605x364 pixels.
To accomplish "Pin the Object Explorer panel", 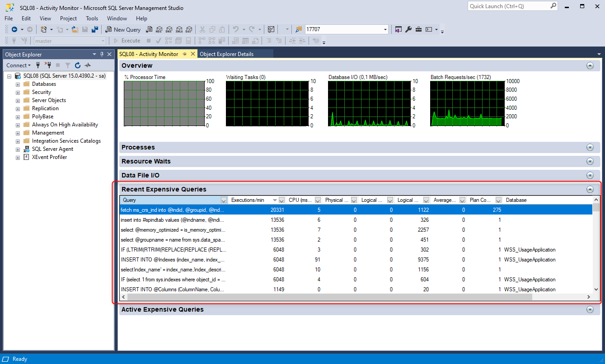I will click(x=102, y=54).
